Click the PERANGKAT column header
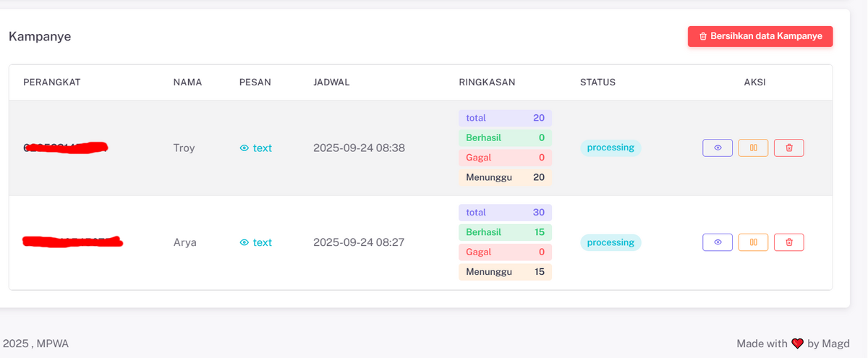 pyautogui.click(x=52, y=82)
